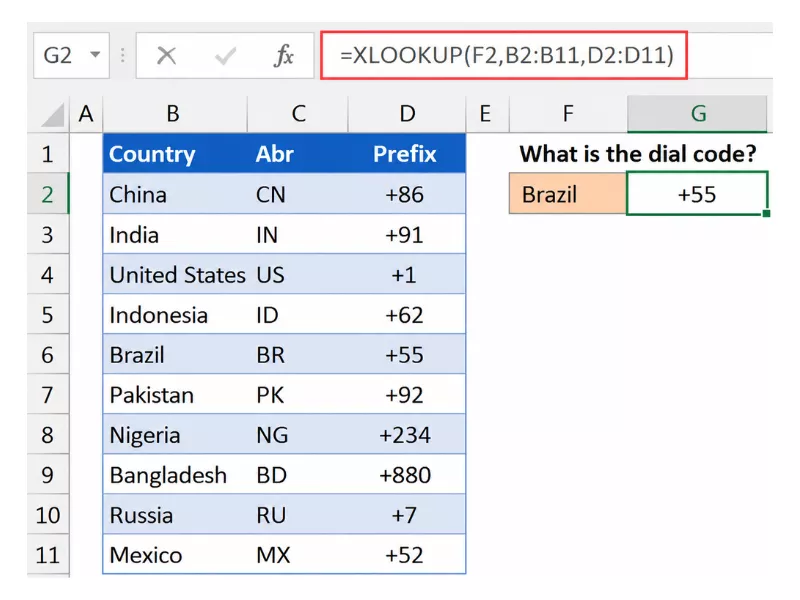Select row 3 header
The width and height of the screenshot is (800, 600).
click(48, 234)
